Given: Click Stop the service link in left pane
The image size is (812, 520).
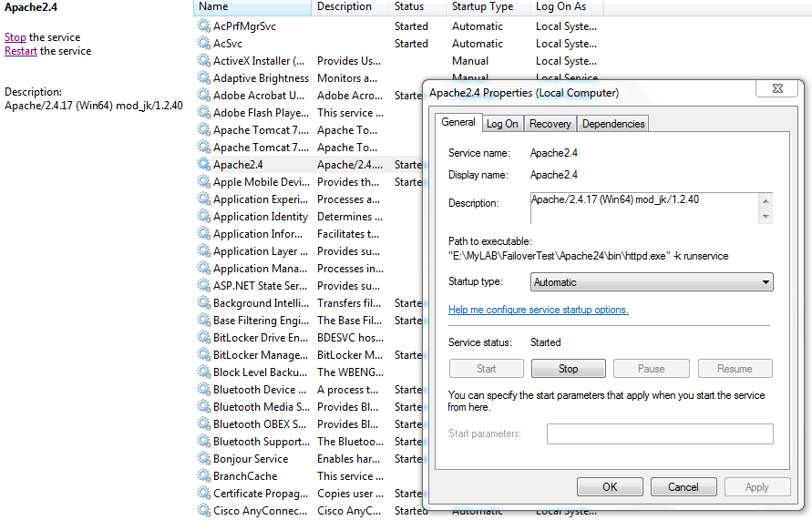Looking at the screenshot, I should point(15,37).
